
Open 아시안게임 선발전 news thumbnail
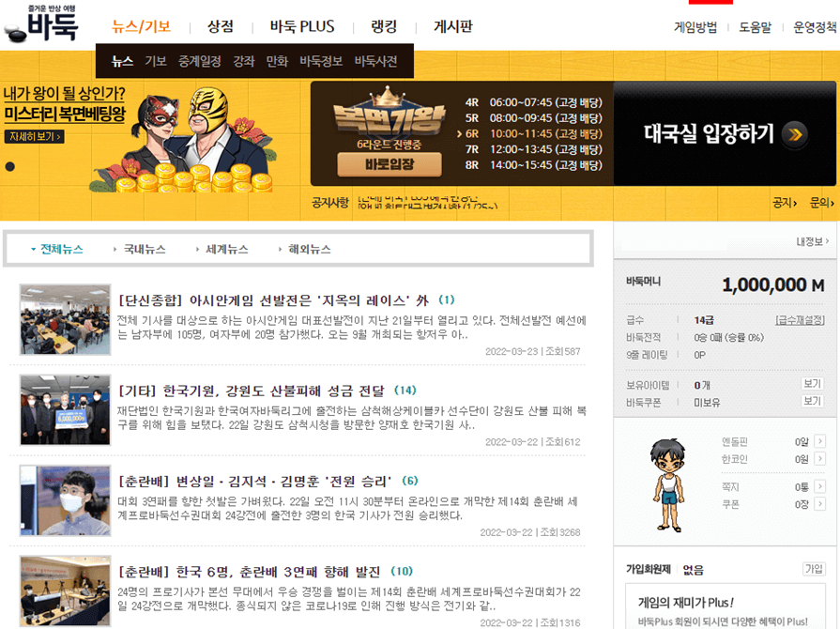66,320
